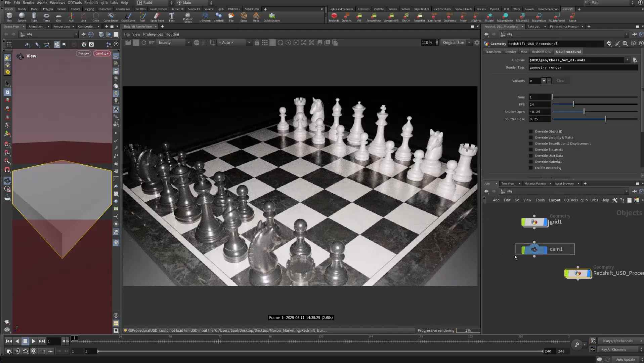Tick Override Tessellation & Displacement
Image resolution: width=644 pixels, height=363 pixels.
tap(531, 144)
